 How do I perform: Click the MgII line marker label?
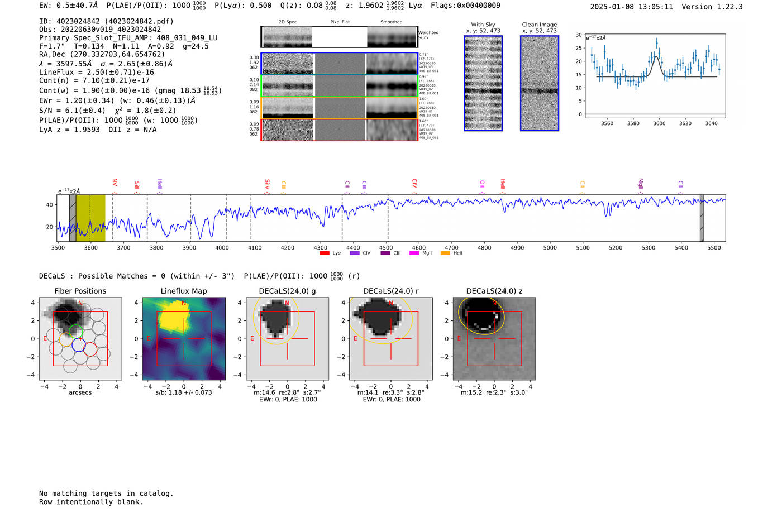(641, 184)
